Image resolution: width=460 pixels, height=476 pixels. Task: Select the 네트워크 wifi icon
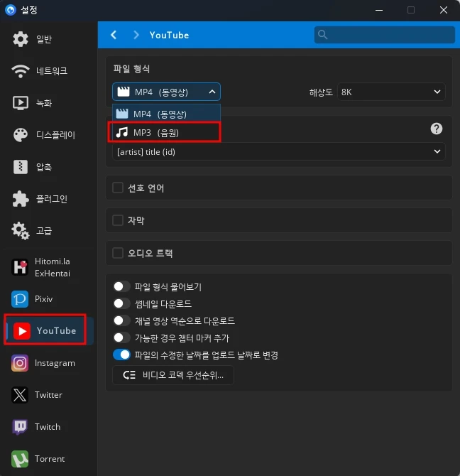pyautogui.click(x=21, y=71)
